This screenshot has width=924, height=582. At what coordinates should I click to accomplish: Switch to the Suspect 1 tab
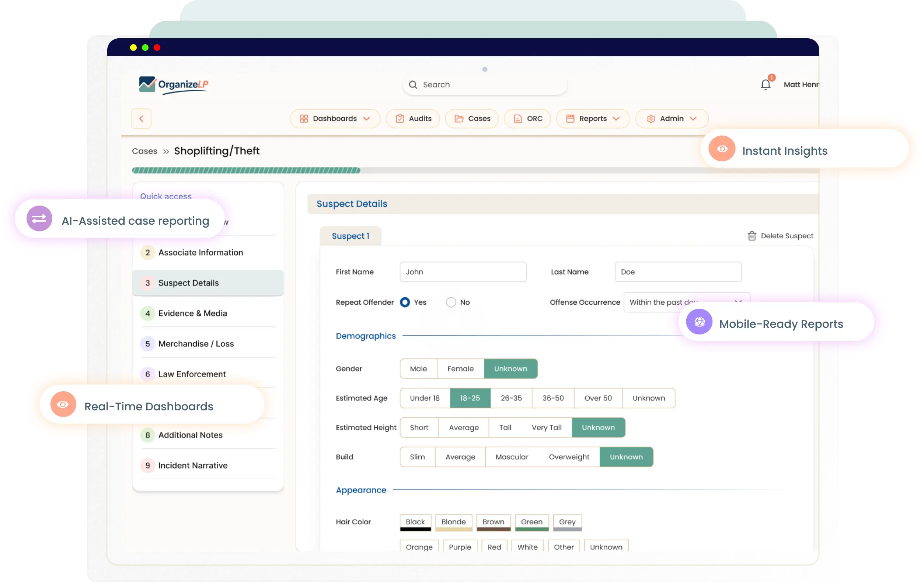click(351, 236)
